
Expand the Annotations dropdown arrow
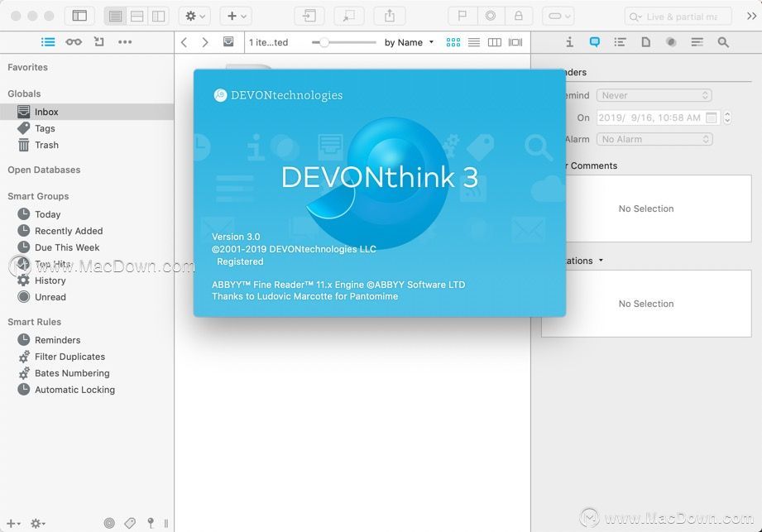[601, 261]
